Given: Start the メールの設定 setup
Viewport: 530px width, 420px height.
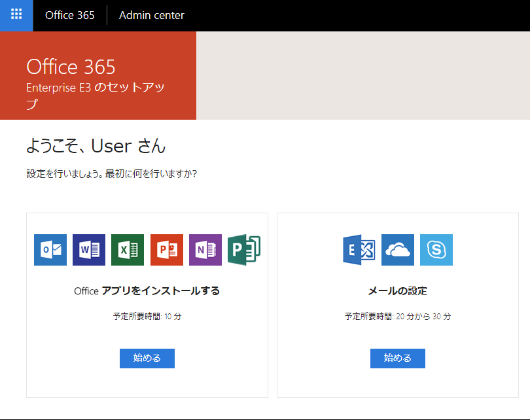Looking at the screenshot, I should [398, 358].
